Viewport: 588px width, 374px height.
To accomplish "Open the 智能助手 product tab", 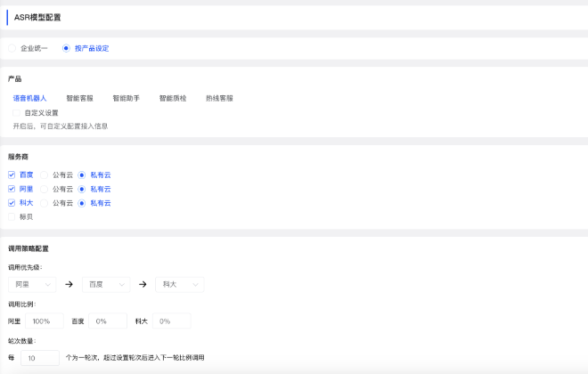I will pos(126,98).
